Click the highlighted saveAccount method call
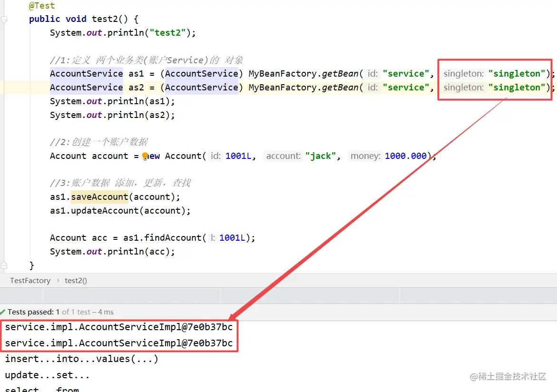The width and height of the screenshot is (557, 392). click(x=99, y=197)
